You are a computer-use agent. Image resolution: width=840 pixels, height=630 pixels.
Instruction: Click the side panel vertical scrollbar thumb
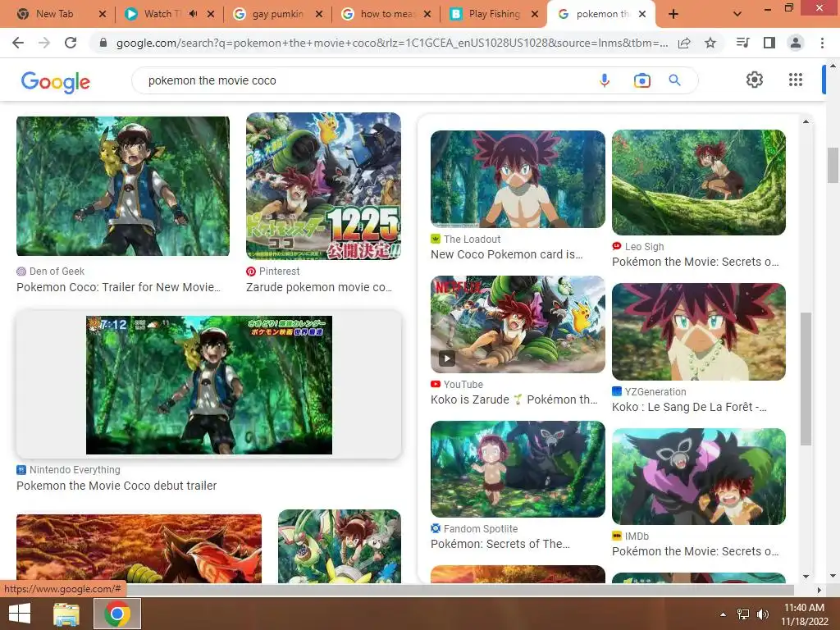(806, 378)
